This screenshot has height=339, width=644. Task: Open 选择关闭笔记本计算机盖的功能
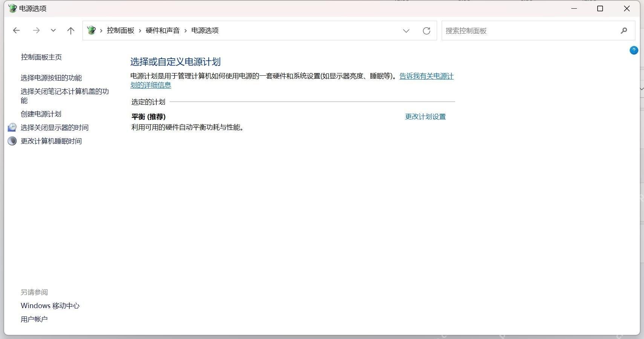pyautogui.click(x=65, y=96)
